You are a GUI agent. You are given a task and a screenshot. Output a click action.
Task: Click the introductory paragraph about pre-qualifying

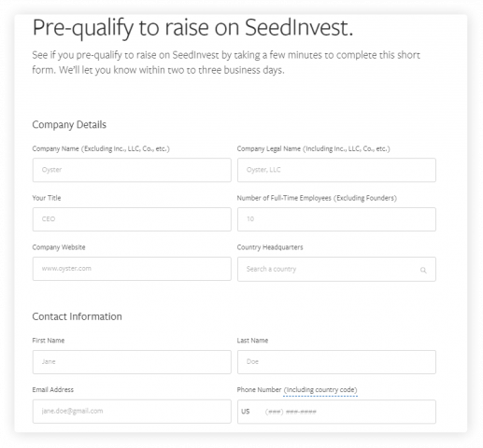pyautogui.click(x=226, y=63)
